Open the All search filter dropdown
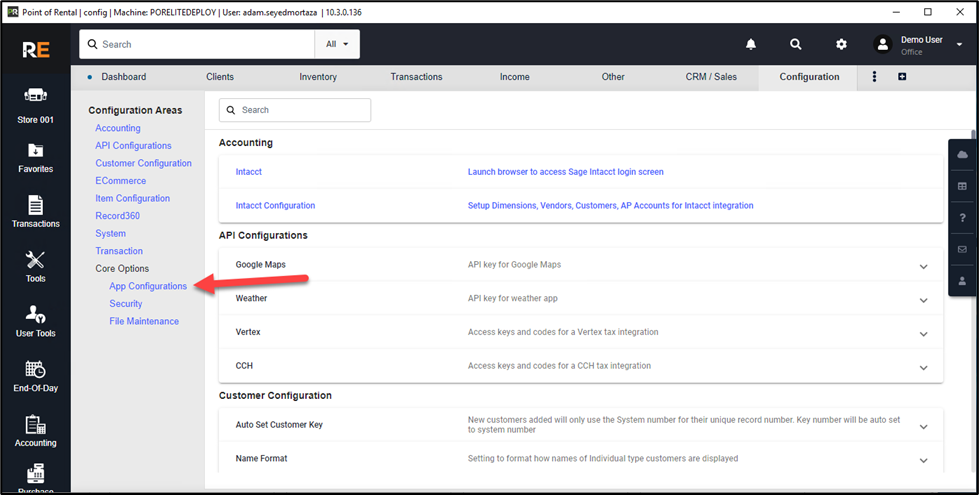The image size is (979, 495). pyautogui.click(x=337, y=44)
